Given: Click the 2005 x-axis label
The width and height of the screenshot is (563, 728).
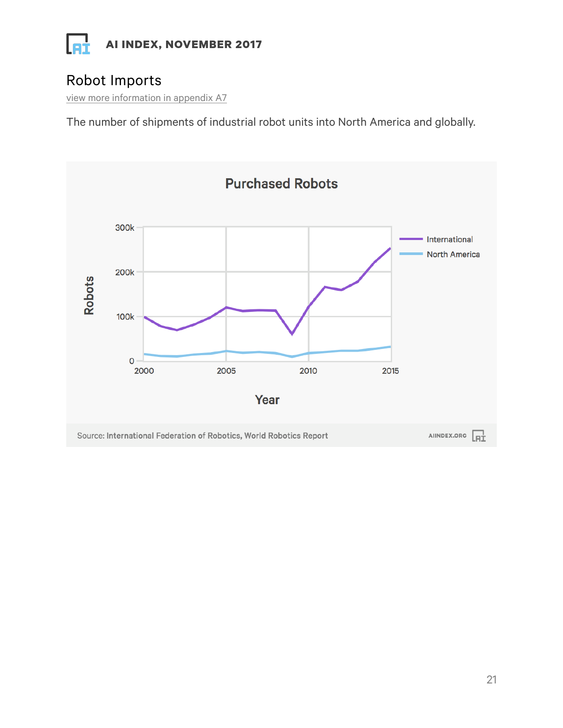Looking at the screenshot, I should coord(226,371).
